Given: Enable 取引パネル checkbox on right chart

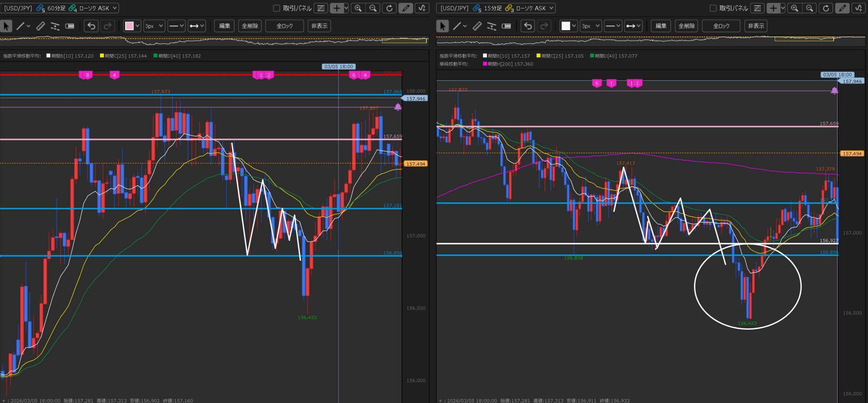Looking at the screenshot, I should point(713,8).
